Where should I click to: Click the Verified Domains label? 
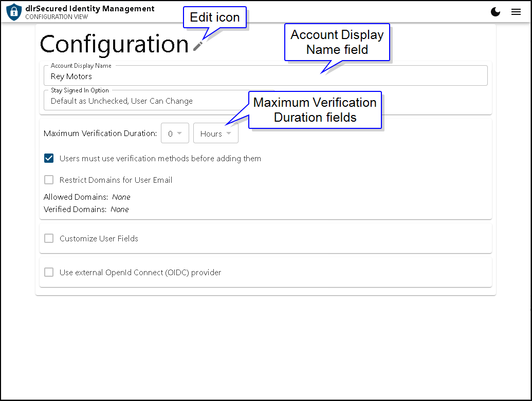pos(75,209)
